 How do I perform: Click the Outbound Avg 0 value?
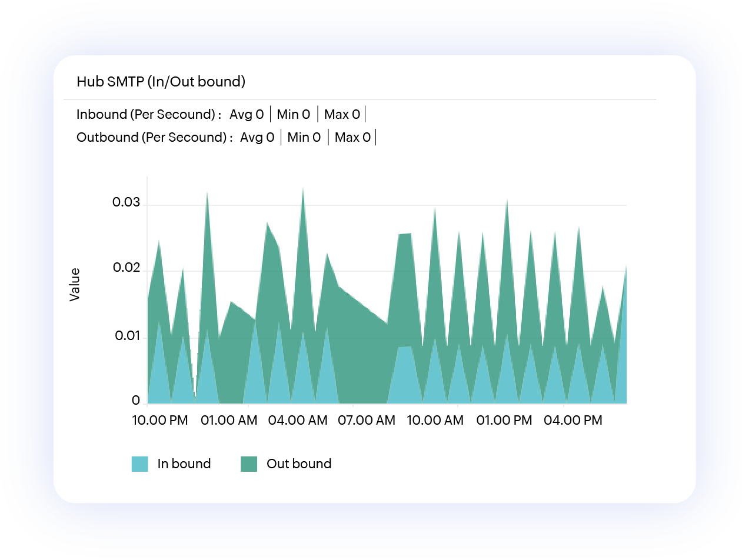click(257, 138)
